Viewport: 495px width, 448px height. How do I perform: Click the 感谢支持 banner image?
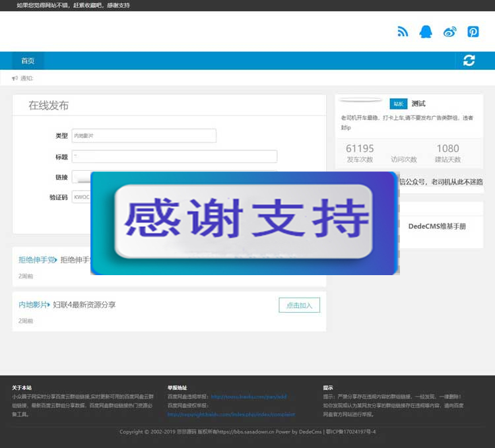[244, 222]
